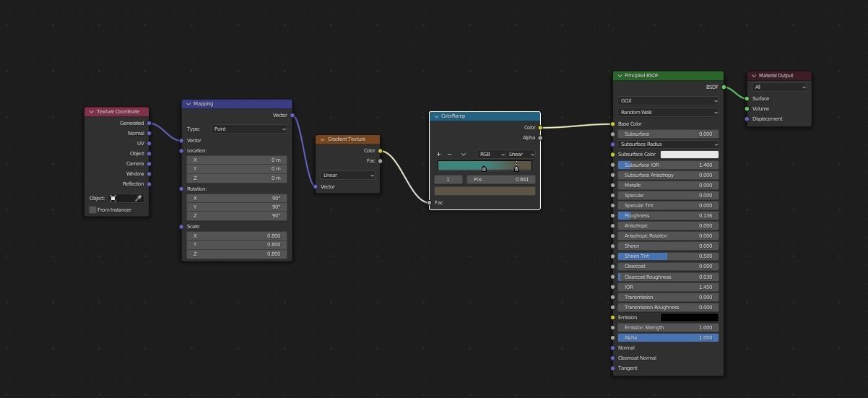The height and width of the screenshot is (398, 868).
Task: Click the ColorRamp Alpha output socket
Action: (x=540, y=137)
